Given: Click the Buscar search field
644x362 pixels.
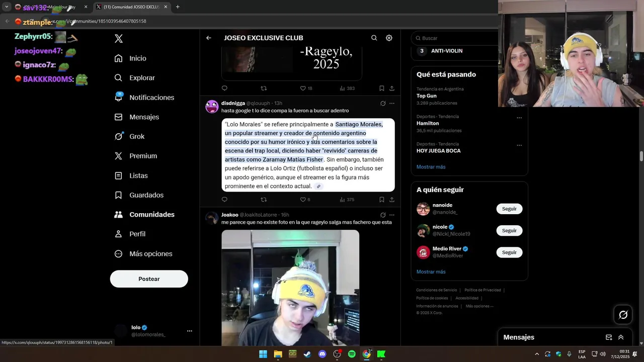Looking at the screenshot, I should (454, 38).
